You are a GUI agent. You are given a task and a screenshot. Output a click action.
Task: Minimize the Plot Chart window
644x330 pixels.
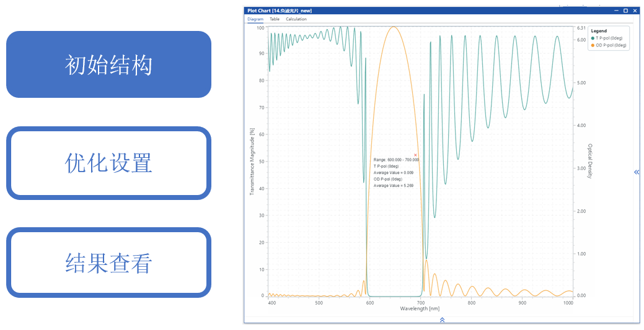pyautogui.click(x=617, y=11)
